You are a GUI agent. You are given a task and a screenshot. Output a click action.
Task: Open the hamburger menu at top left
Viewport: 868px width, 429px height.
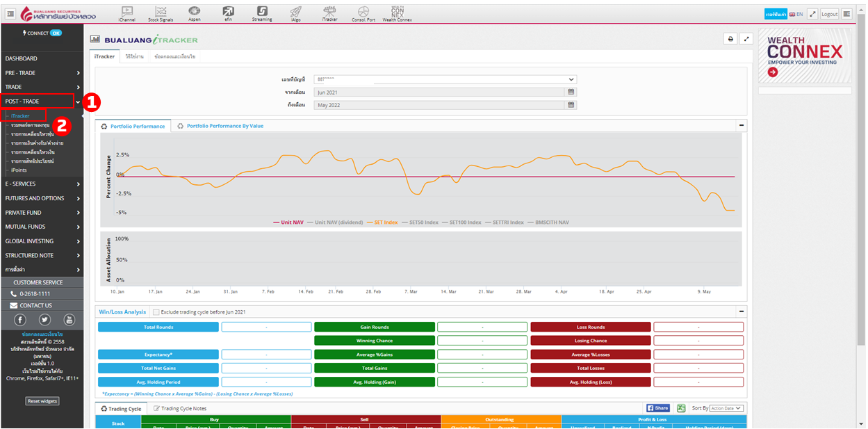[x=10, y=13]
